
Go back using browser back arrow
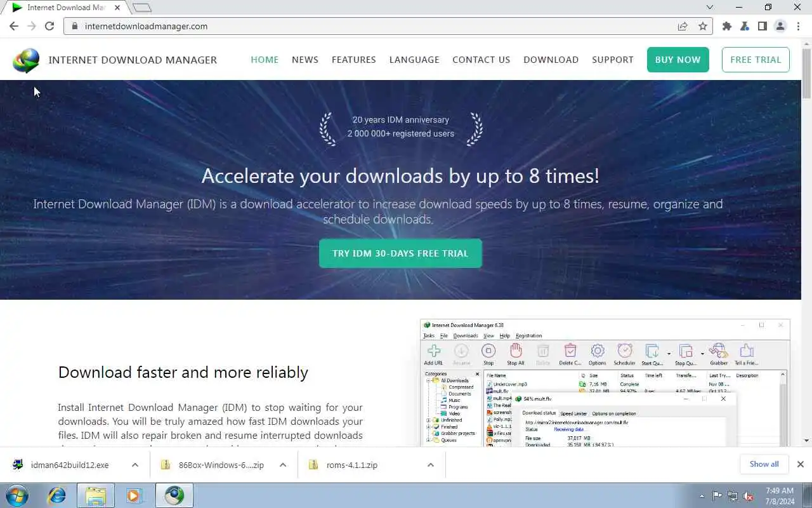pos(14,26)
